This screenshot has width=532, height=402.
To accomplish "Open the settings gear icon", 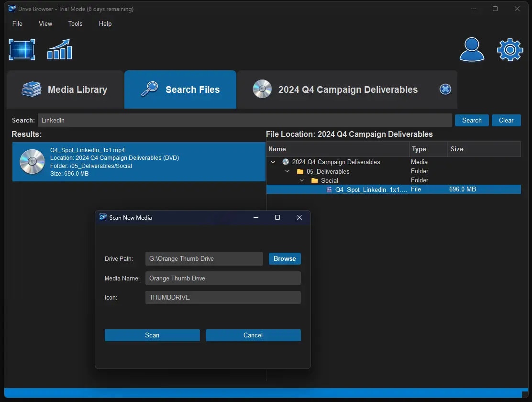I will pyautogui.click(x=510, y=49).
